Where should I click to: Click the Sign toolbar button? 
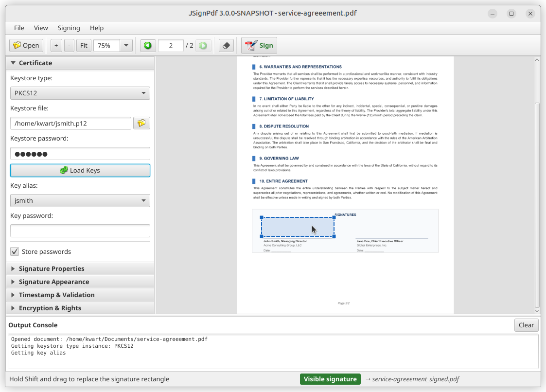coord(259,45)
